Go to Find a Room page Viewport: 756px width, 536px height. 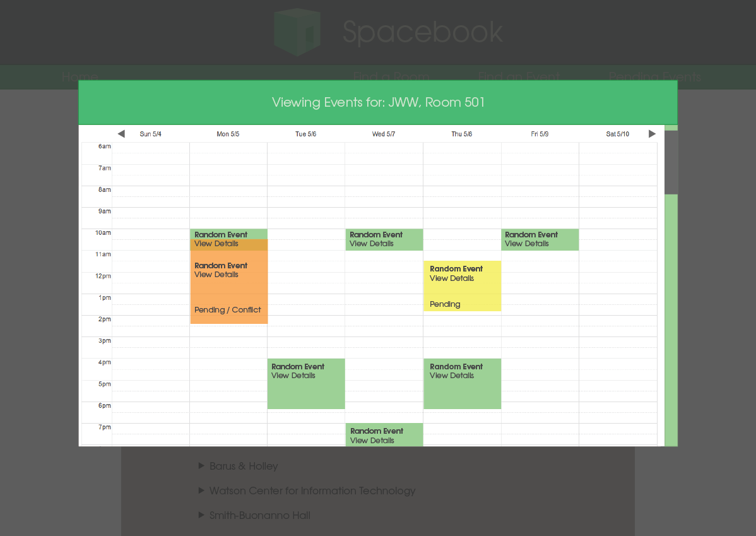point(391,77)
